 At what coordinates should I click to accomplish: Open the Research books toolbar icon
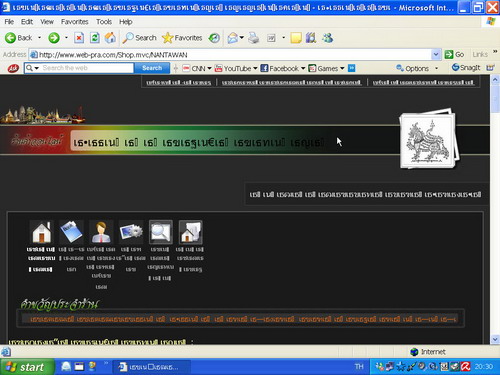(x=311, y=38)
